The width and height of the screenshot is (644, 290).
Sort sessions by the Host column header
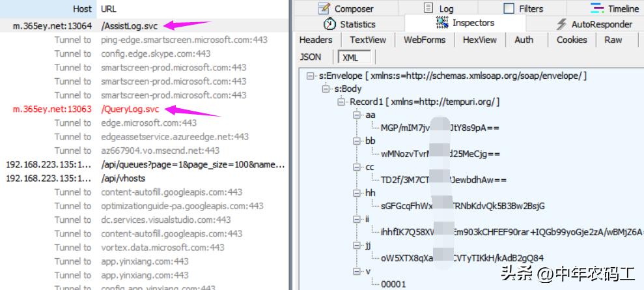(x=48, y=8)
